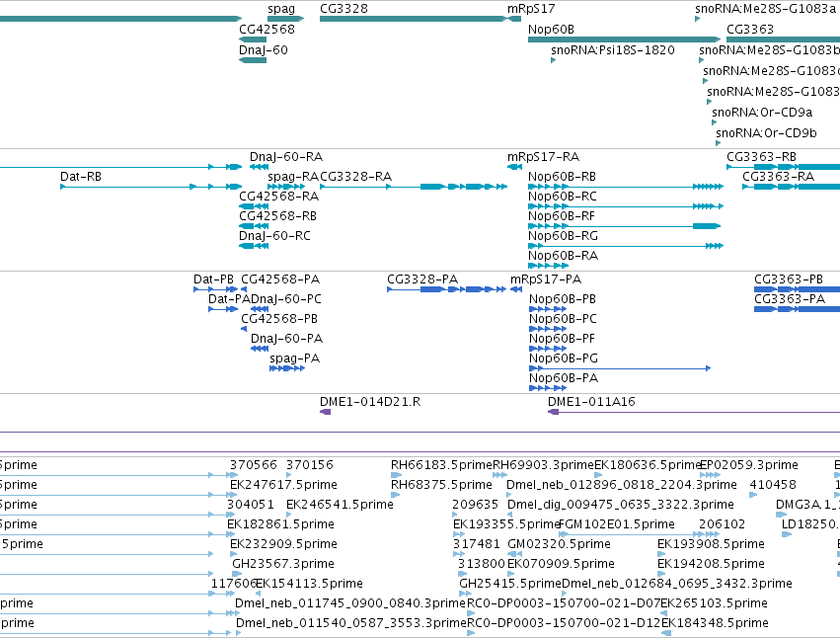Select the EK194208.5prime EST label
Viewport: 840px width, 638px height.
(x=711, y=564)
